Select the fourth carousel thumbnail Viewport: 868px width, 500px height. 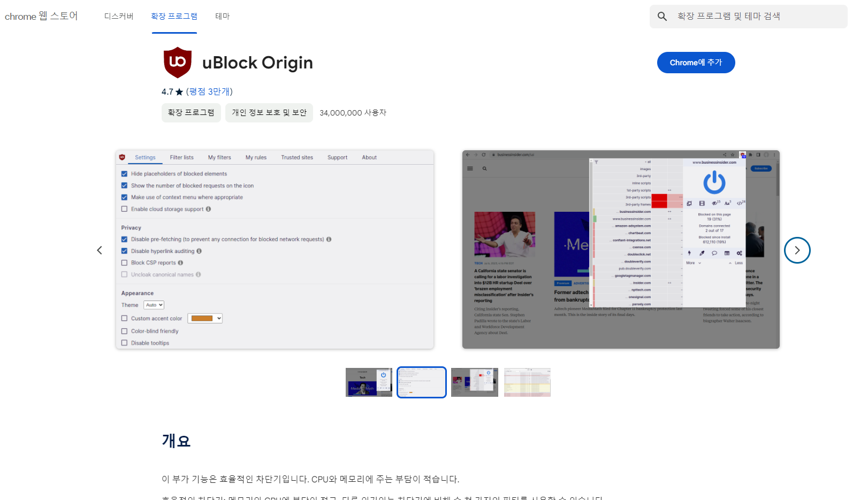coord(527,382)
